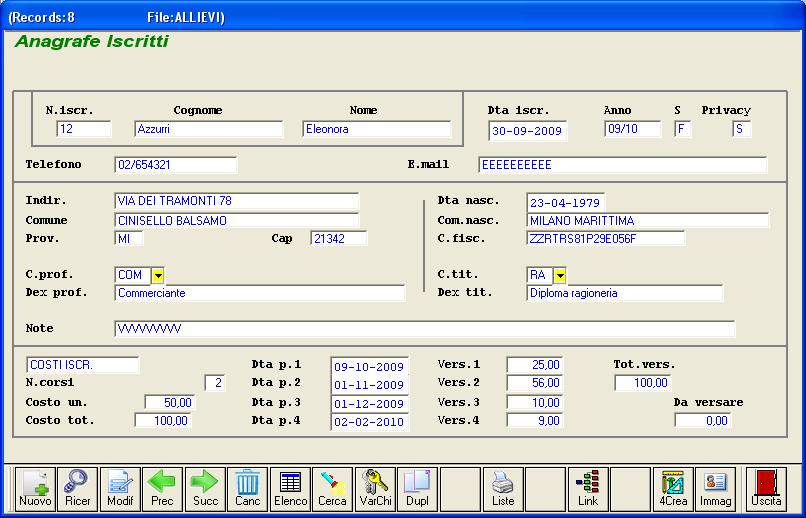
Task: Click the Prov. field showing MI
Action: 129,238
